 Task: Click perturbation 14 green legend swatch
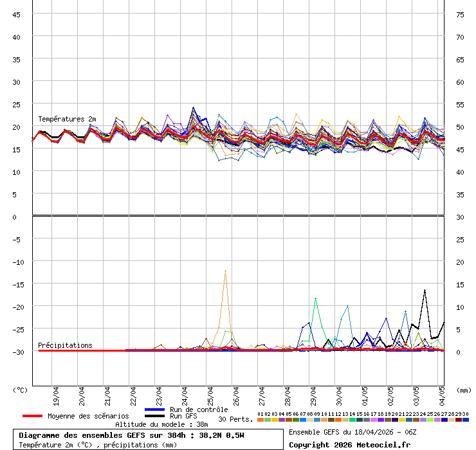352,420
